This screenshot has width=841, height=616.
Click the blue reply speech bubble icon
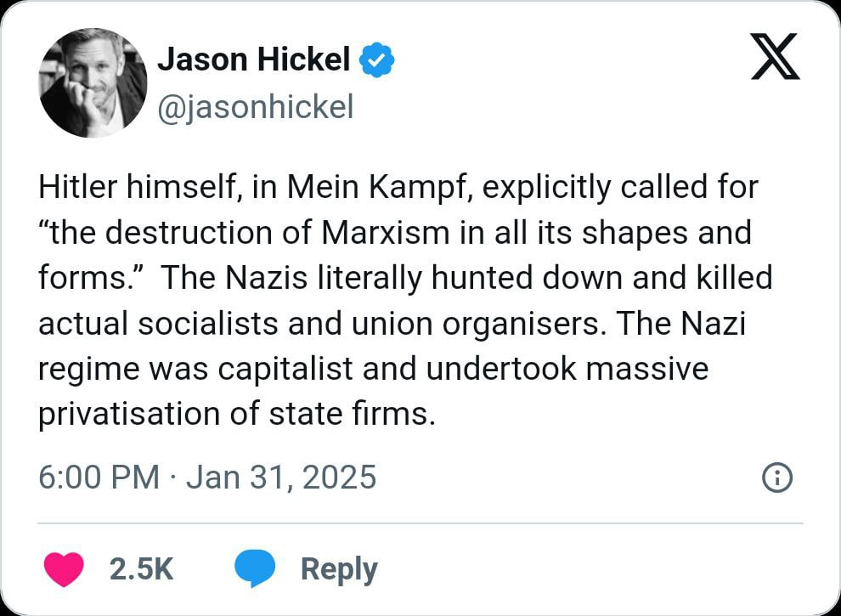[x=254, y=568]
